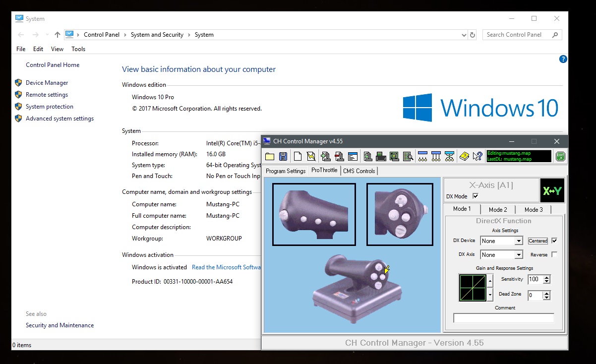Open the View menu in System window
The height and width of the screenshot is (364, 596).
(57, 49)
